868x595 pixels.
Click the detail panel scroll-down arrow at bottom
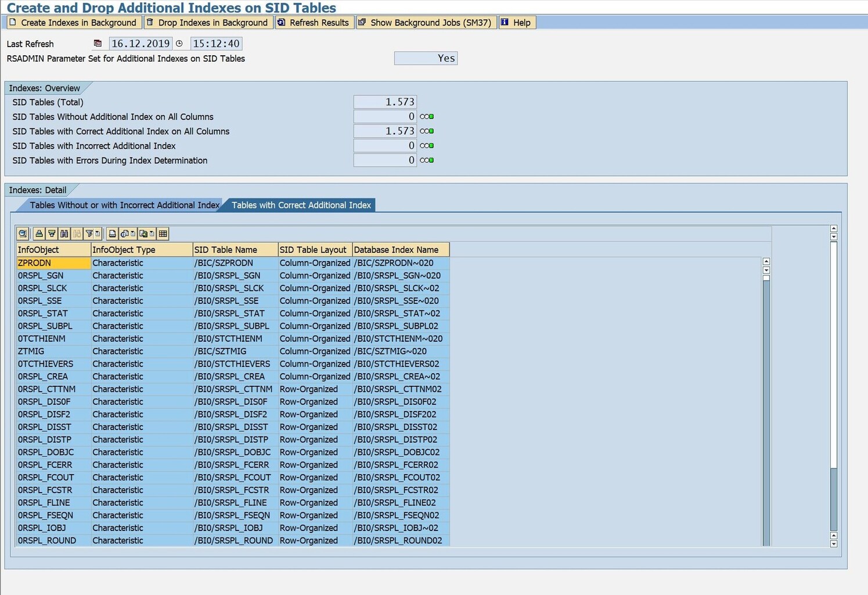pyautogui.click(x=834, y=544)
